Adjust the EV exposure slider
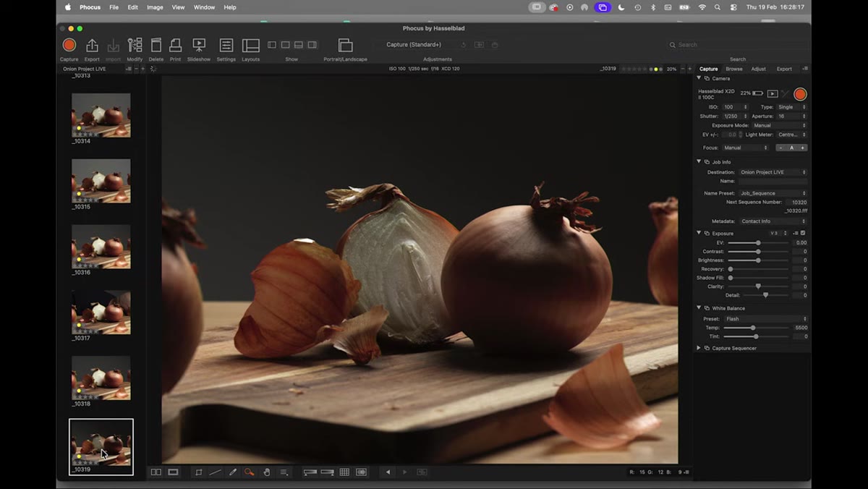 coord(758,242)
